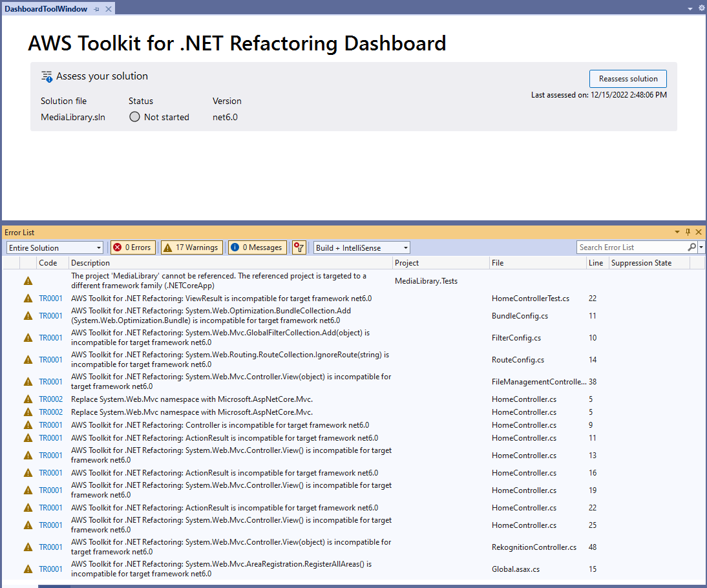This screenshot has height=588, width=707.
Task: Open TR0001 link for RekognitionController.cs row
Action: [x=50, y=547]
